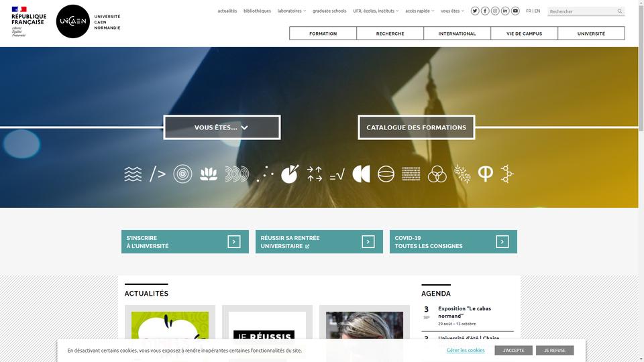644x362 pixels.
Task: Open the Facebook social icon
Action: pyautogui.click(x=485, y=11)
